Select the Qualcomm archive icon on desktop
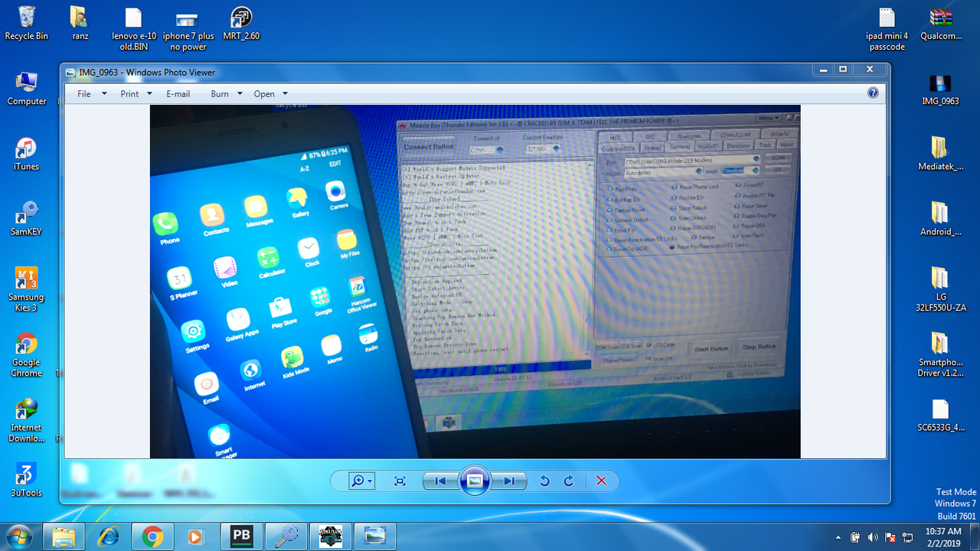 click(941, 23)
